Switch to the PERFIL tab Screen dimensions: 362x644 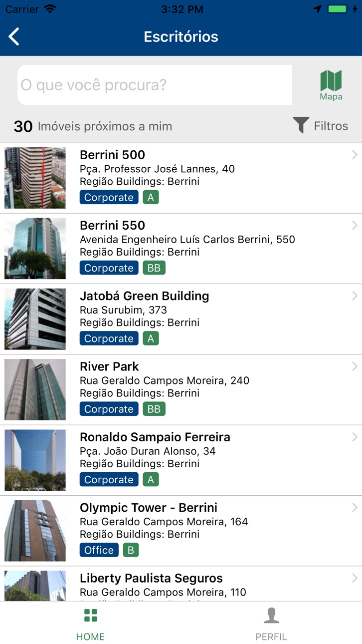tap(271, 623)
